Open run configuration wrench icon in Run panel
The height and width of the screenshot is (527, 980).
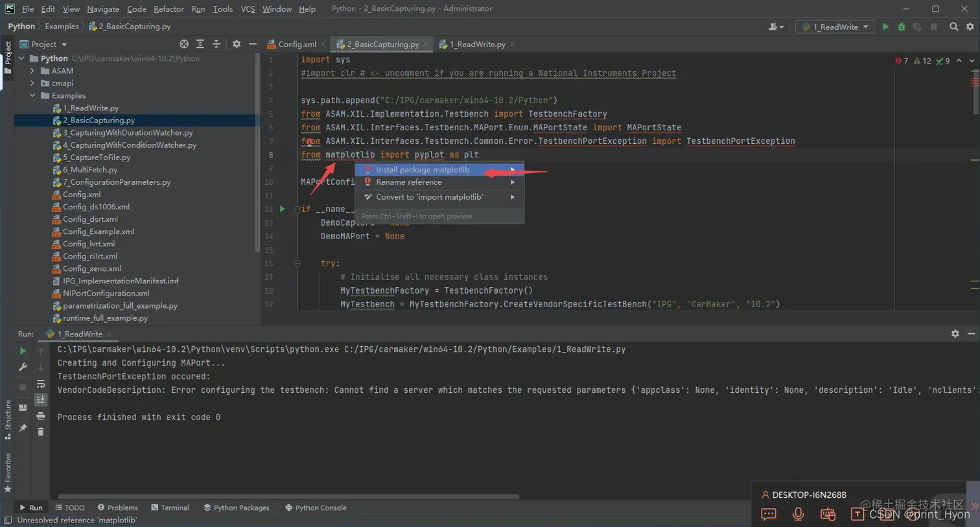(23, 367)
